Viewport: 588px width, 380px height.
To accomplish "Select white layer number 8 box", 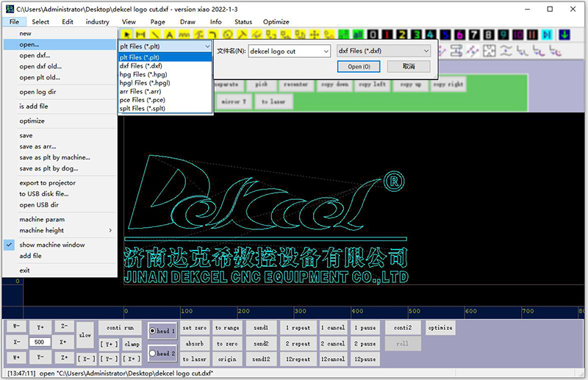I will click(489, 35).
